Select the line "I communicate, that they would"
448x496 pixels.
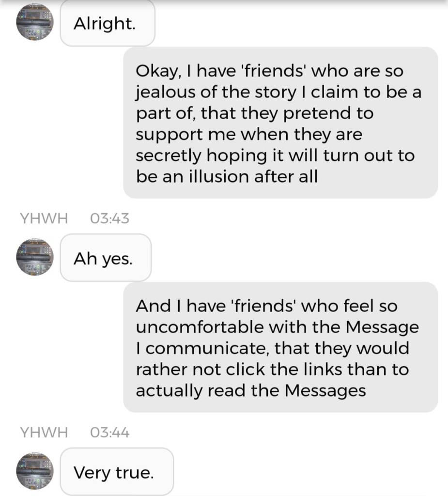pyautogui.click(x=272, y=348)
